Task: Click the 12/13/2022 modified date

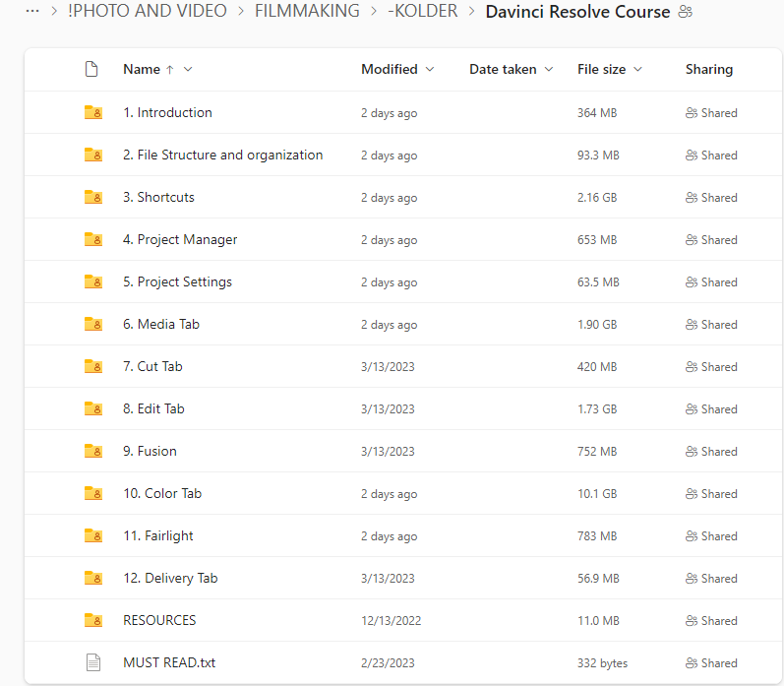Action: tap(391, 621)
